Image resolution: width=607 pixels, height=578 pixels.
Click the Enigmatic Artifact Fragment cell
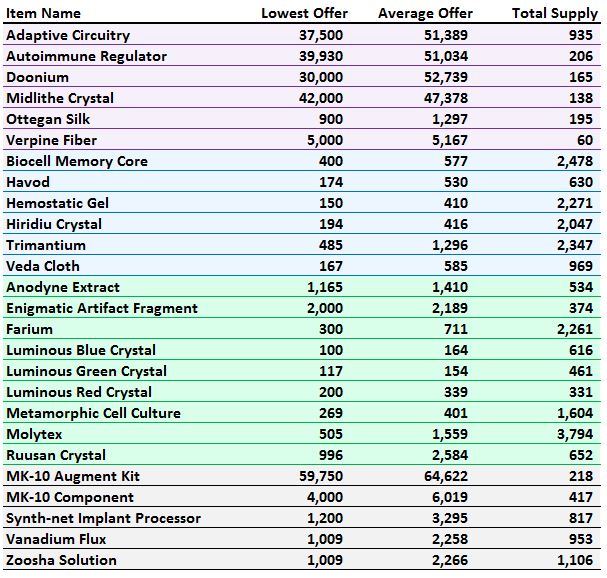(102, 308)
